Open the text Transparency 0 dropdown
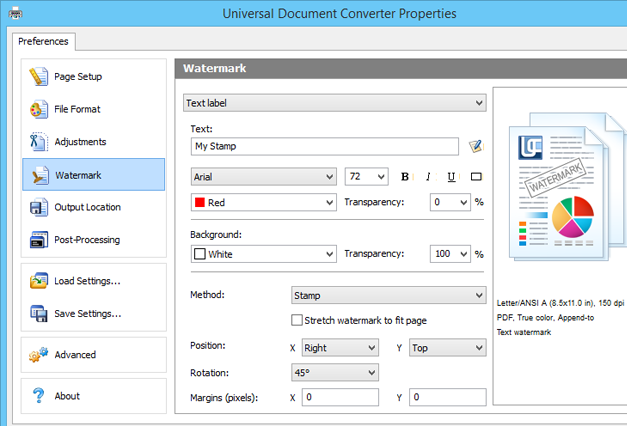Image resolution: width=627 pixels, height=426 pixels. point(450,202)
